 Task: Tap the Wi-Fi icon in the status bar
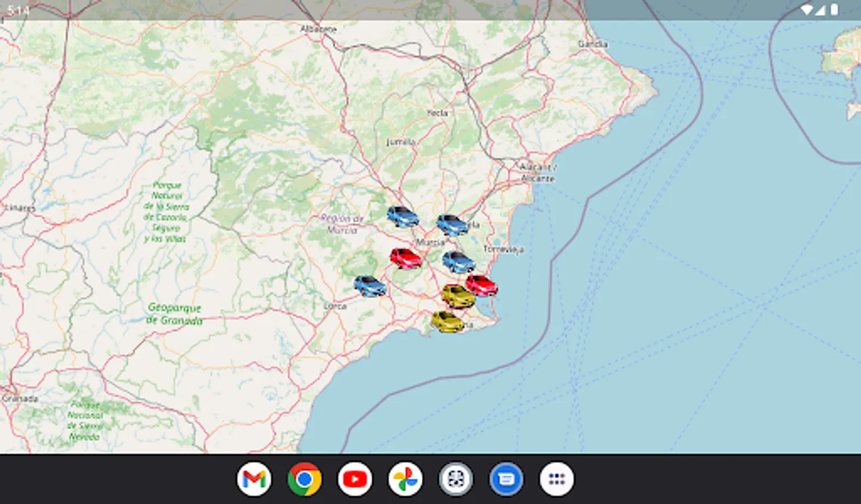[807, 10]
